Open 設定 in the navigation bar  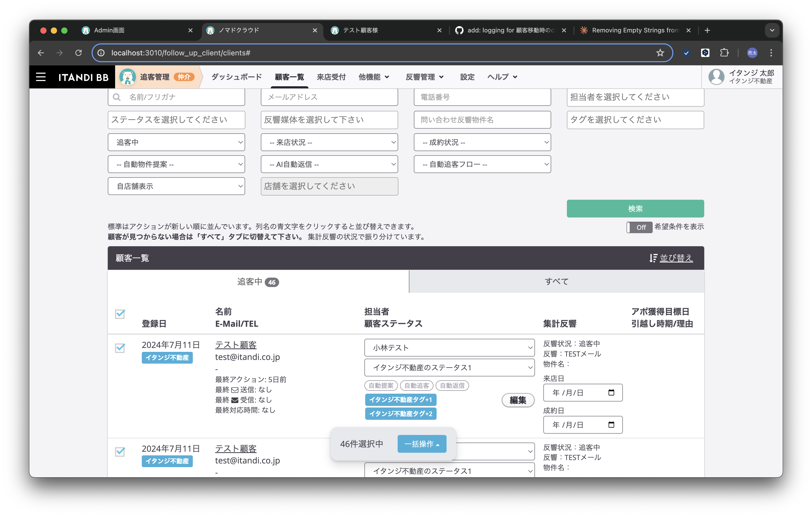click(467, 77)
